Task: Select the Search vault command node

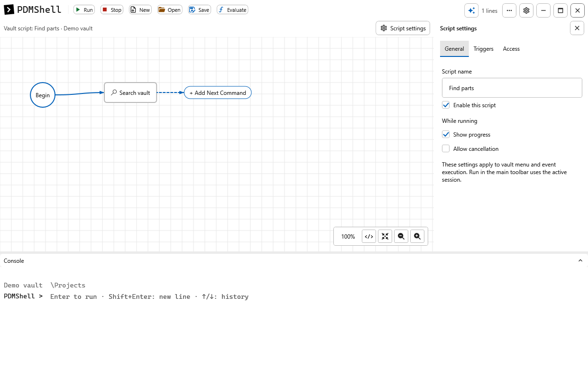Action: click(x=130, y=92)
